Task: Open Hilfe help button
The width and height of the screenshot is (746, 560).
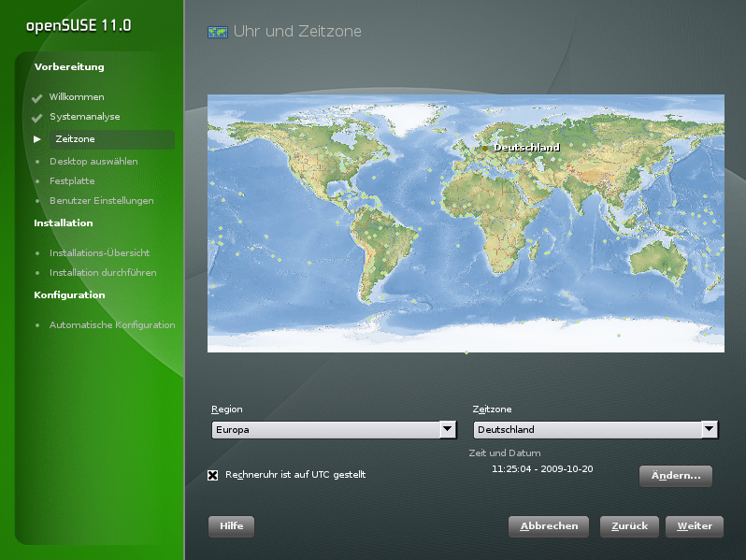Action: pyautogui.click(x=231, y=526)
